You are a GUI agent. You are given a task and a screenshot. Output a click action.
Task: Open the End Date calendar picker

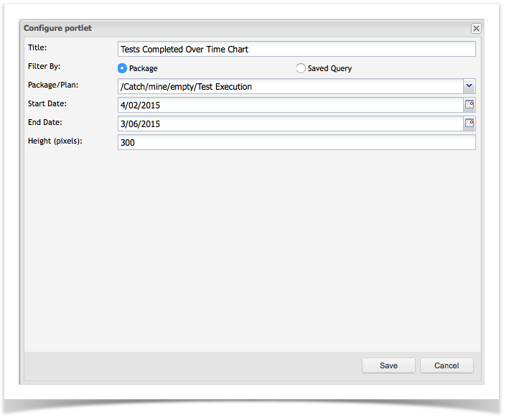(x=470, y=123)
